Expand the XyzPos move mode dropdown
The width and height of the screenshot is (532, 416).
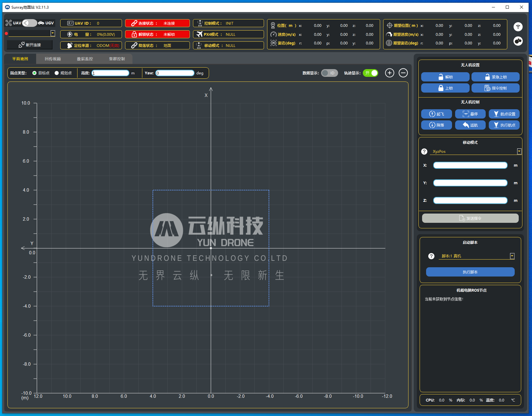click(519, 151)
